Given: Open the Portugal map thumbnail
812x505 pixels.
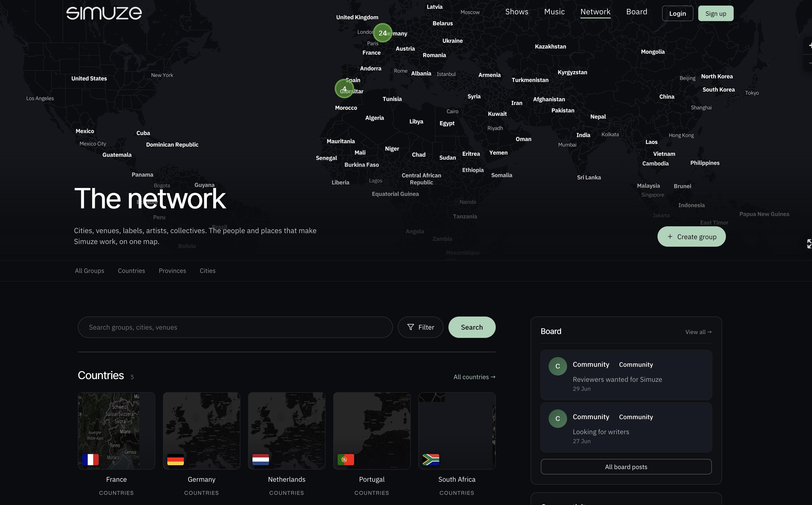Looking at the screenshot, I should click(372, 431).
